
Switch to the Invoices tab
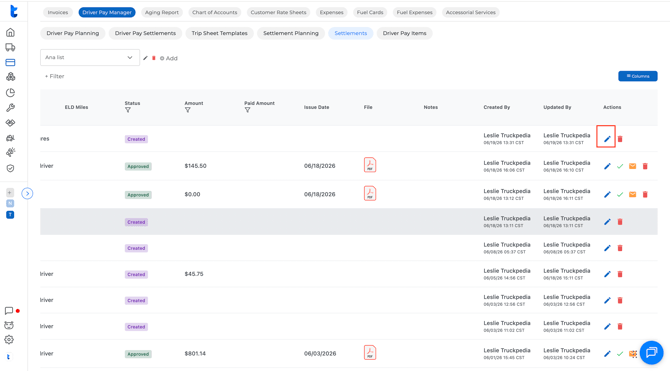point(58,12)
